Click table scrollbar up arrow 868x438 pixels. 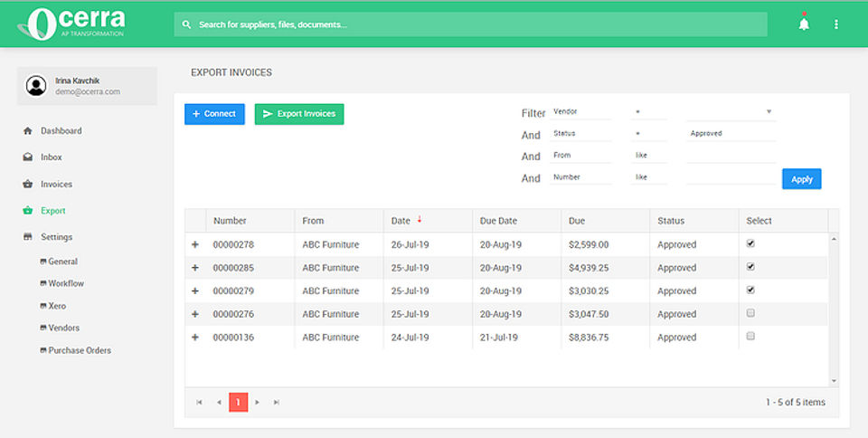tap(834, 239)
